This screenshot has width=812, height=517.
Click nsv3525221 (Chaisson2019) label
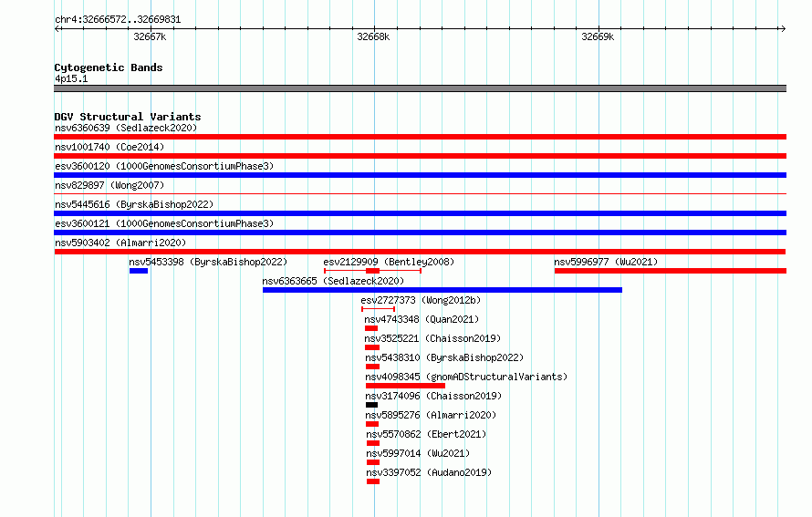432,338
